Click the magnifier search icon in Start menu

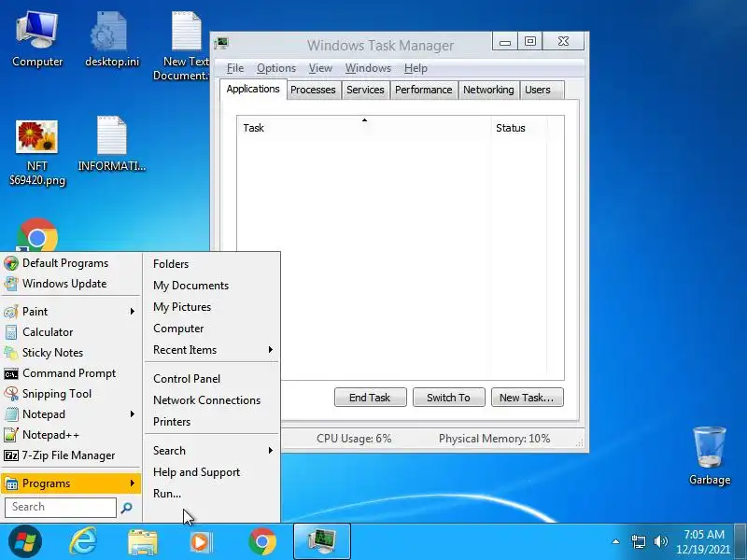click(127, 508)
